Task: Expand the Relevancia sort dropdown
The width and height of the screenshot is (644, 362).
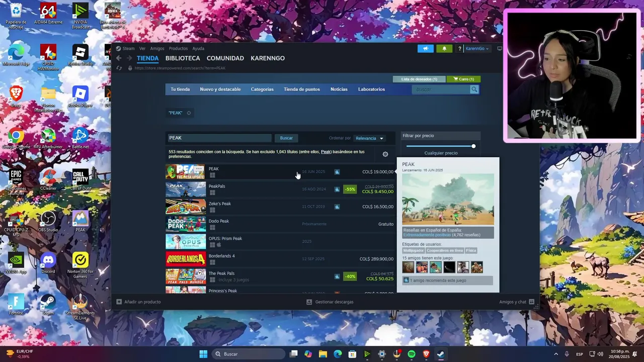Action: (369, 138)
